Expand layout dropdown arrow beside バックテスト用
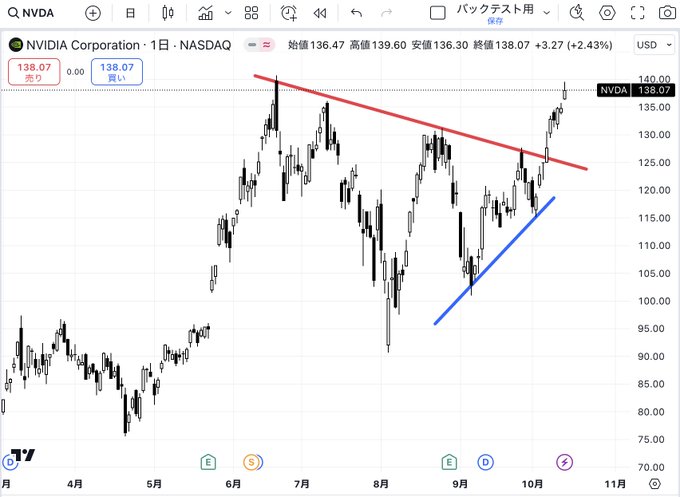Screen dimensions: 680x497 coord(547,13)
